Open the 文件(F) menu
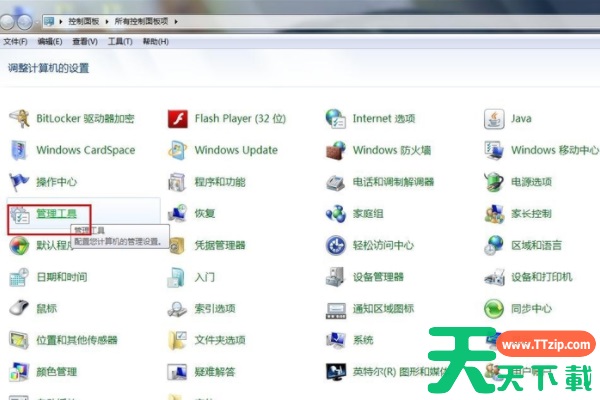Image resolution: width=600 pixels, height=400 pixels. click(15, 42)
